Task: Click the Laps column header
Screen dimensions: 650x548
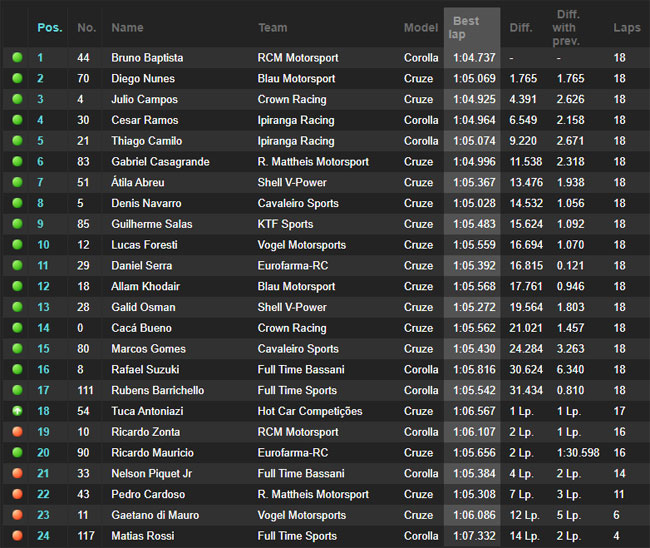Action: coord(627,28)
